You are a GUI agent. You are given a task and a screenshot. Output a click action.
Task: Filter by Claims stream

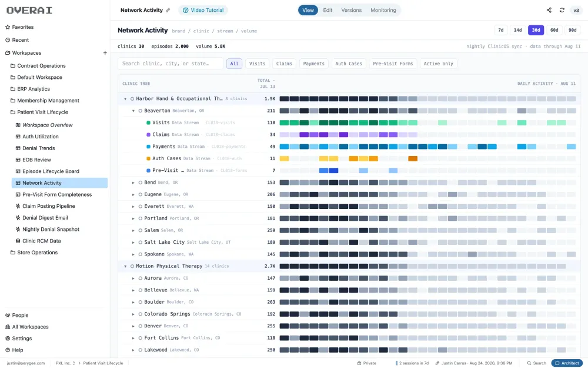click(x=284, y=64)
